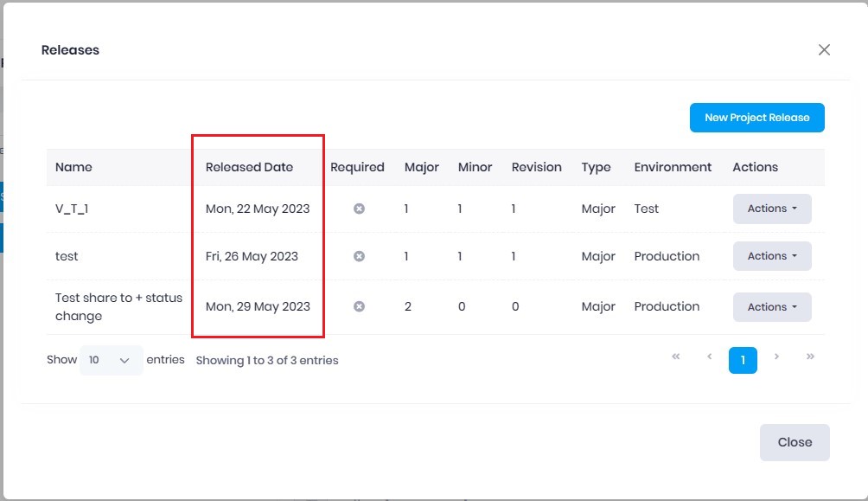Click the New Project Release button

756,118
